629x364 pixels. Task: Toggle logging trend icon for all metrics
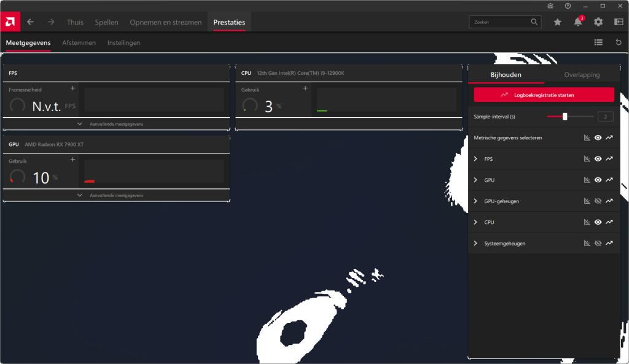609,137
